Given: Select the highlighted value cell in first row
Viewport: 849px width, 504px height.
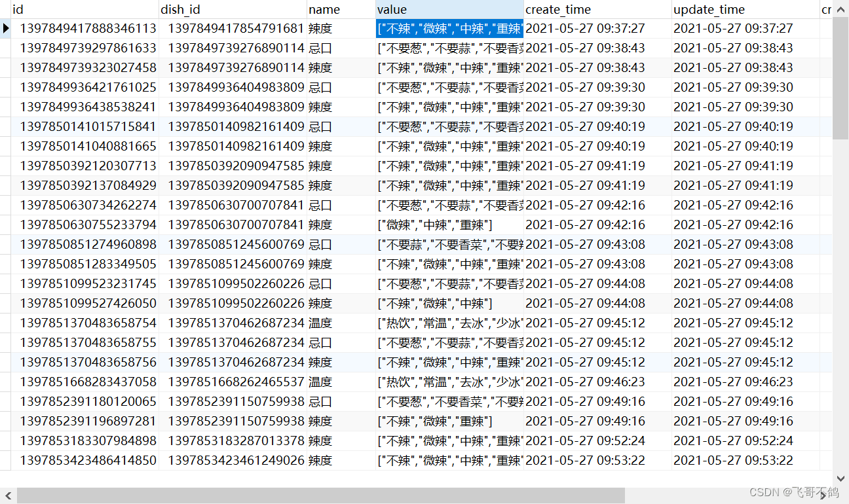Looking at the screenshot, I should coord(449,28).
